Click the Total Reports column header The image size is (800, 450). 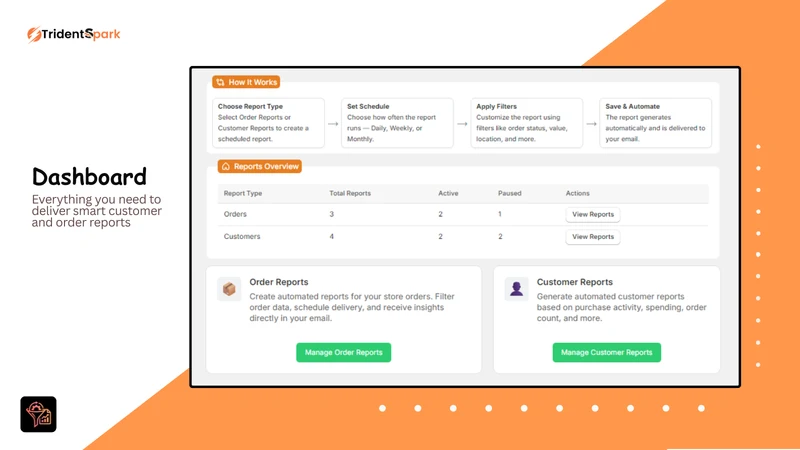point(350,193)
